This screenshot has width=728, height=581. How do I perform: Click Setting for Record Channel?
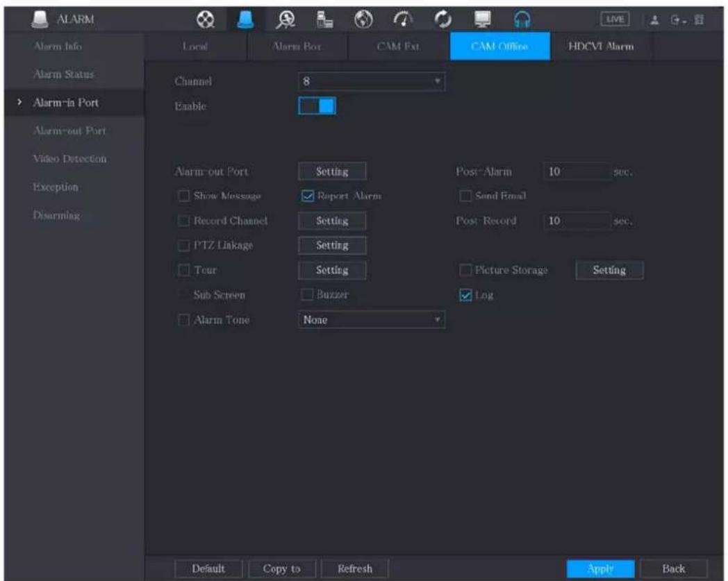click(x=332, y=221)
